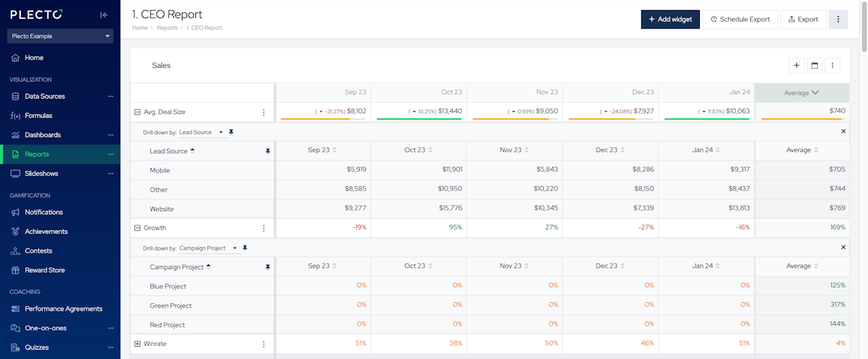Collapse the sidebar with the arrow icon
868x359 pixels.
104,15
